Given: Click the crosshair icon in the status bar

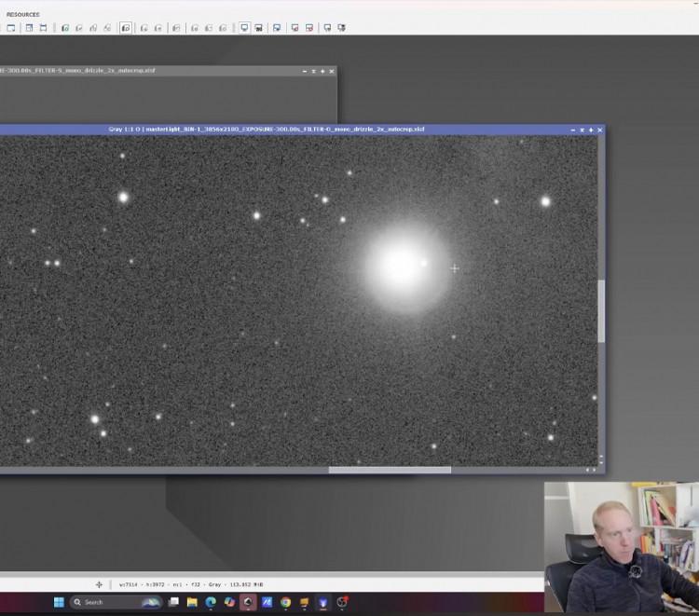Looking at the screenshot, I should pyautogui.click(x=99, y=584).
